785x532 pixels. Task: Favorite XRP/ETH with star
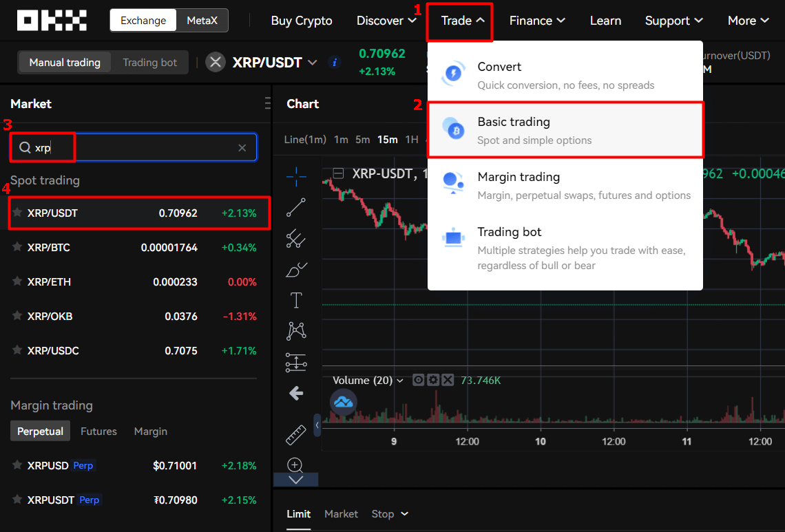17,281
